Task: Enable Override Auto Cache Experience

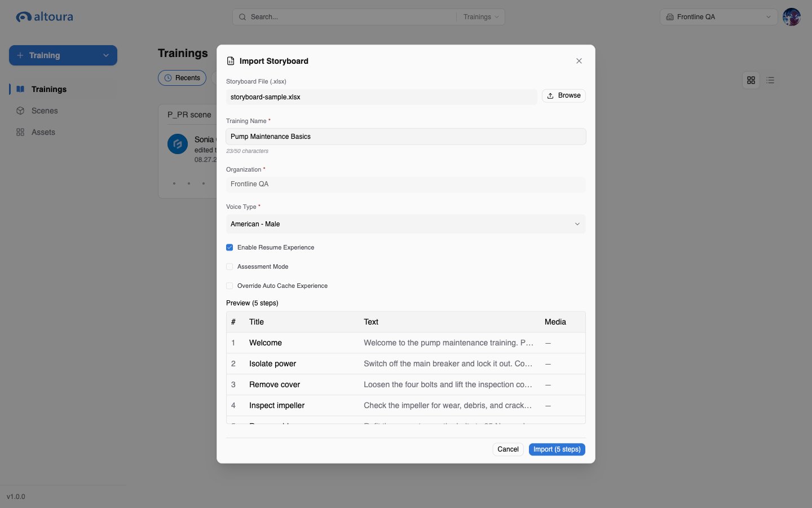Action: coord(230,286)
